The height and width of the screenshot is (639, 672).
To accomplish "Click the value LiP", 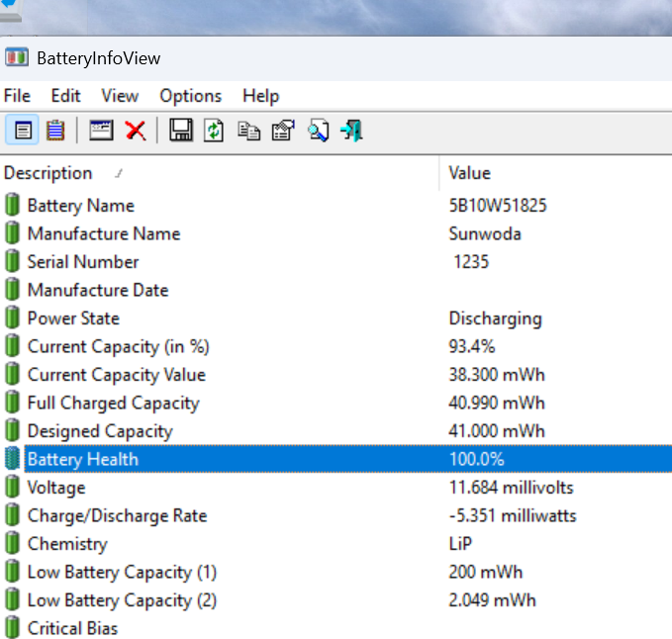I will pos(460,543).
